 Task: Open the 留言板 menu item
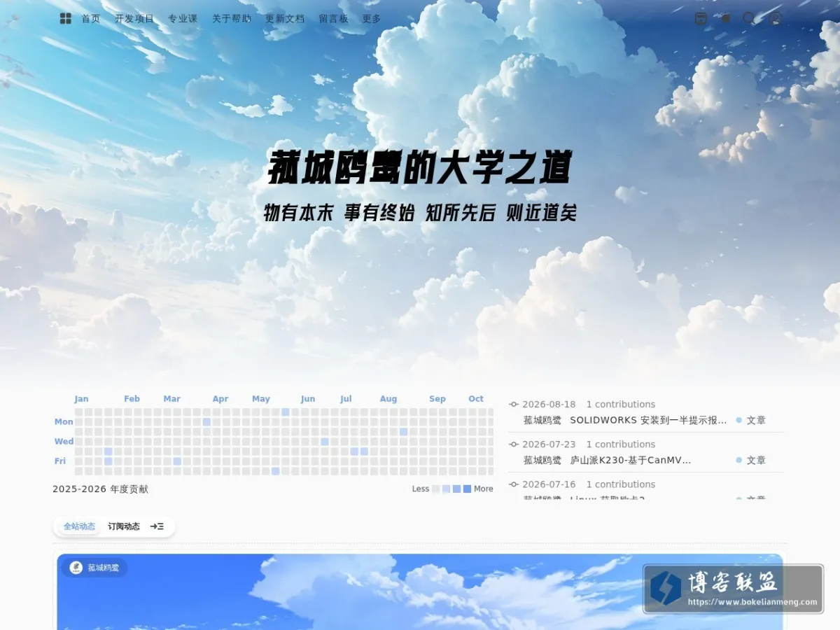pyautogui.click(x=333, y=19)
